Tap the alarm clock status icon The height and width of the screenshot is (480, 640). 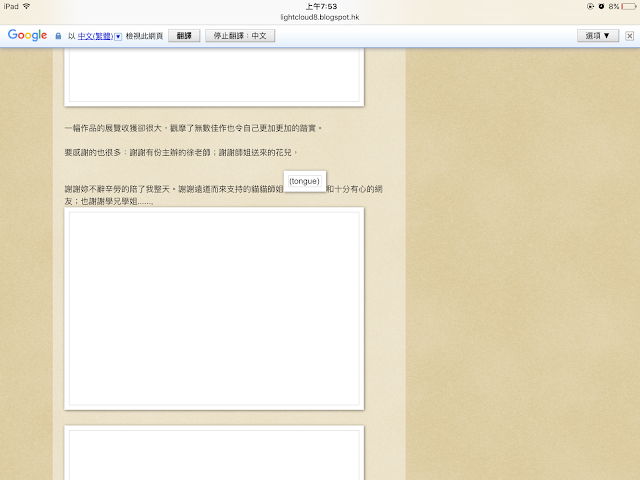[x=601, y=6]
